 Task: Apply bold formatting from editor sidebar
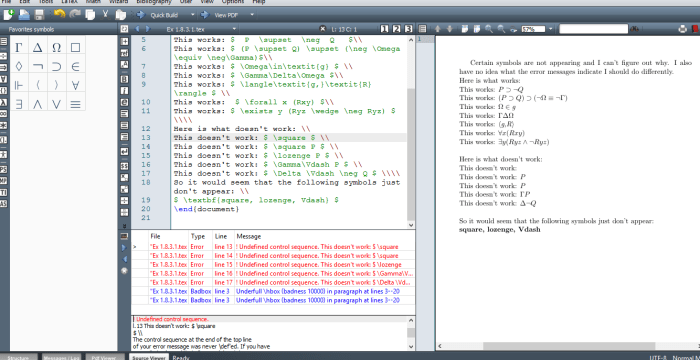coord(125,79)
